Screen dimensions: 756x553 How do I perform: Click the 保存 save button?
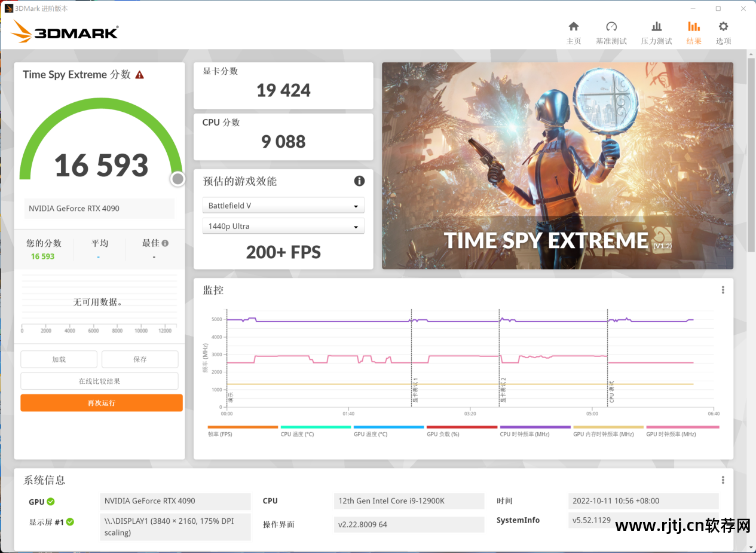[140, 359]
